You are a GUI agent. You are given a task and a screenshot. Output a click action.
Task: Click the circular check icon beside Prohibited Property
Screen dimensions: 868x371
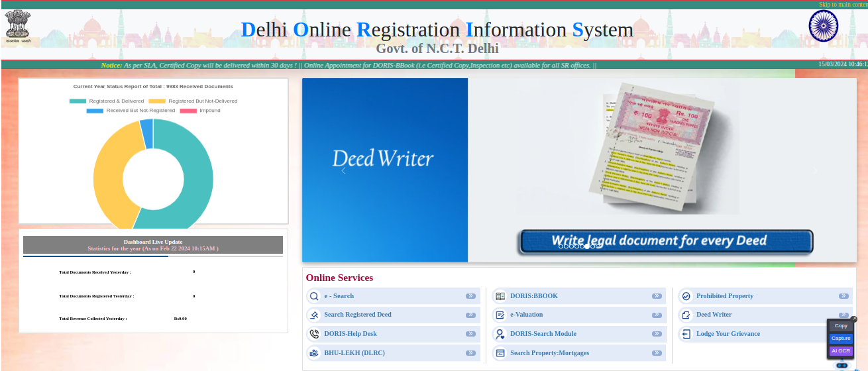point(686,296)
